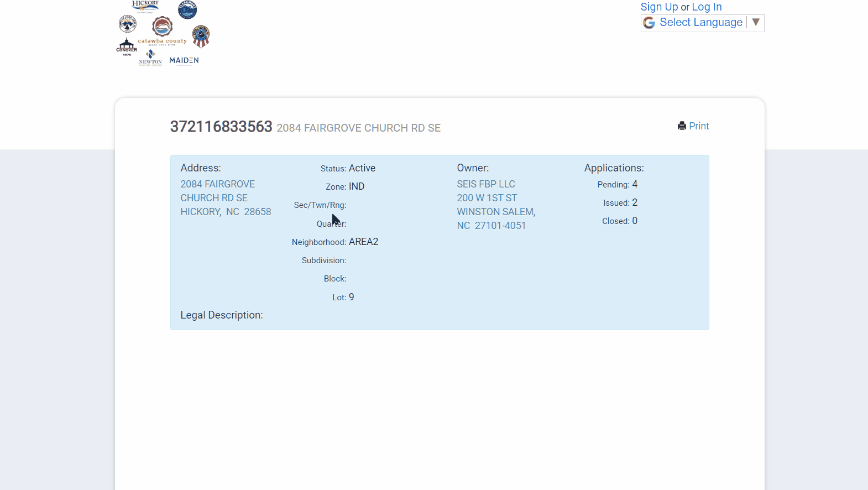
Task: Click the Maiden town logo
Action: pos(184,60)
